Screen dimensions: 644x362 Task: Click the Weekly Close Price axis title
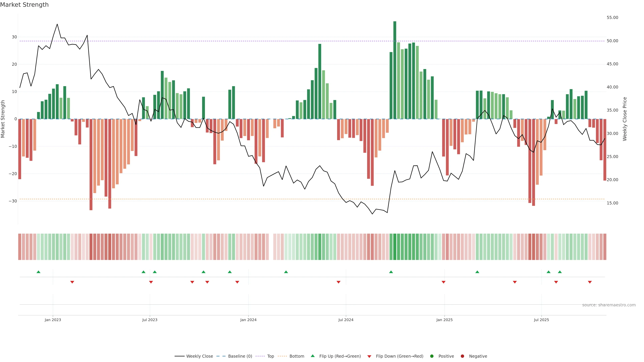tap(625, 119)
